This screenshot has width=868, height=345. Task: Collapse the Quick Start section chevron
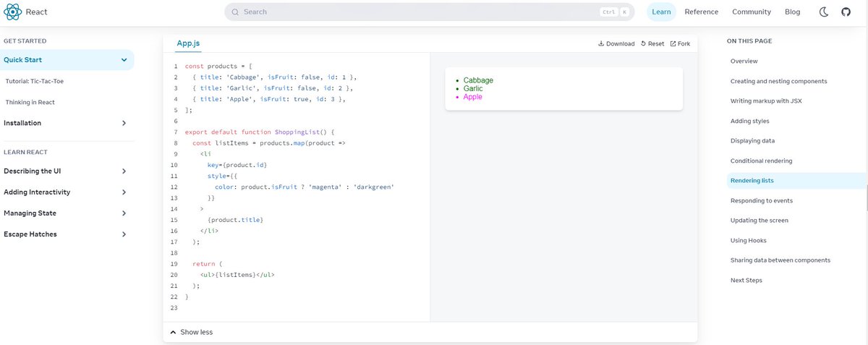coord(124,60)
